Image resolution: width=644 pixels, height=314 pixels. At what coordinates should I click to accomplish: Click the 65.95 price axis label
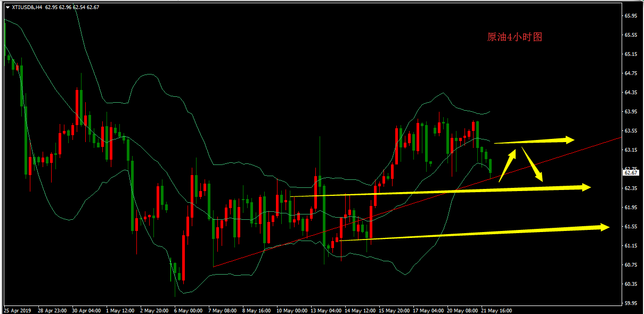pyautogui.click(x=631, y=16)
